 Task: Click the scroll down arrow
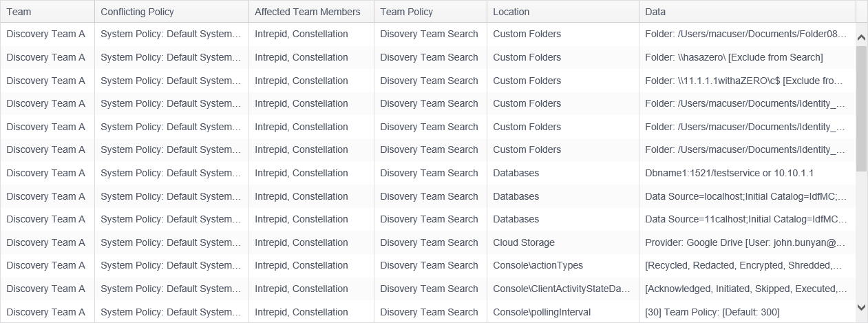[x=862, y=307]
